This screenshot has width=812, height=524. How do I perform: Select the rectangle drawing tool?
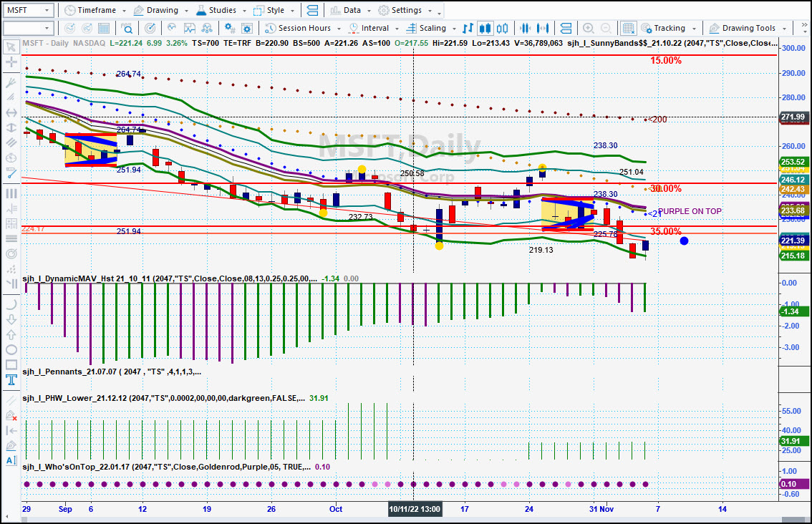point(11,365)
